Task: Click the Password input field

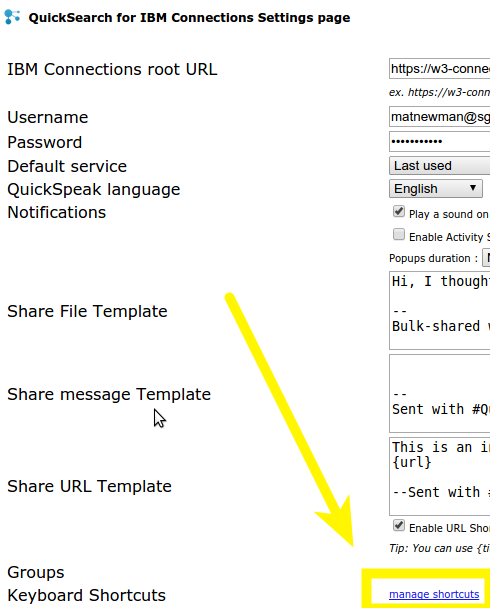Action: coord(440,141)
